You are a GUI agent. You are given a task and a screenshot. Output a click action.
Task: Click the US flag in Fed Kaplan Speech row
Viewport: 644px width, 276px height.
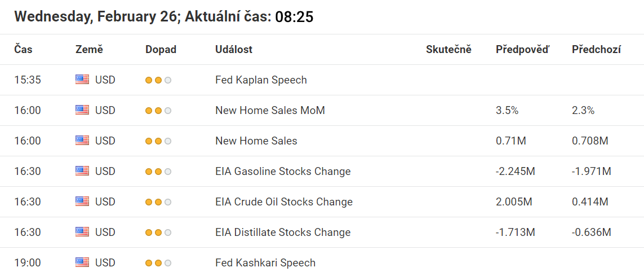(82, 80)
